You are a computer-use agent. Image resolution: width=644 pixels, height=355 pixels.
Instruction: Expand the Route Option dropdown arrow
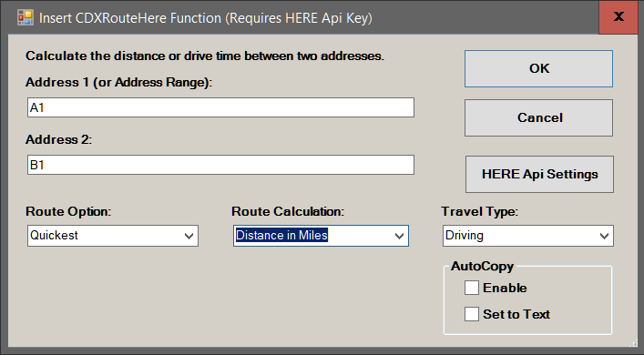click(189, 236)
